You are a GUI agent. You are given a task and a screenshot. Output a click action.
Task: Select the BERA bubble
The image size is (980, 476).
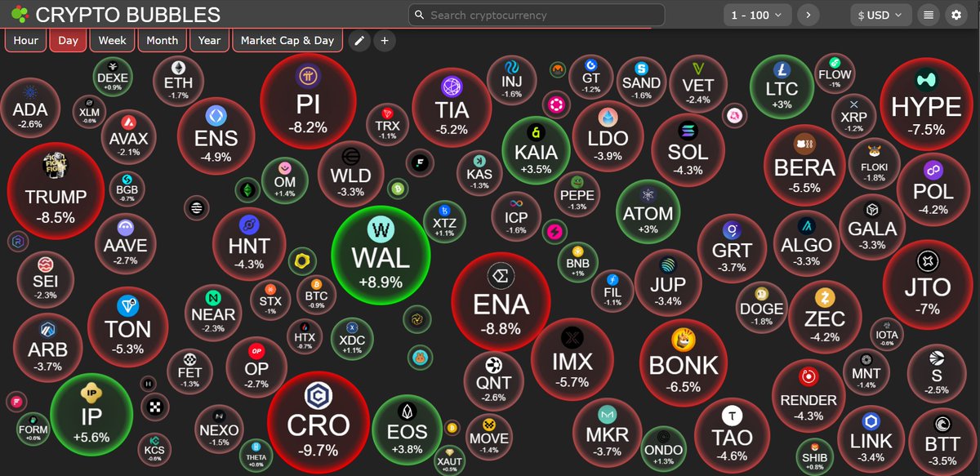click(804, 164)
